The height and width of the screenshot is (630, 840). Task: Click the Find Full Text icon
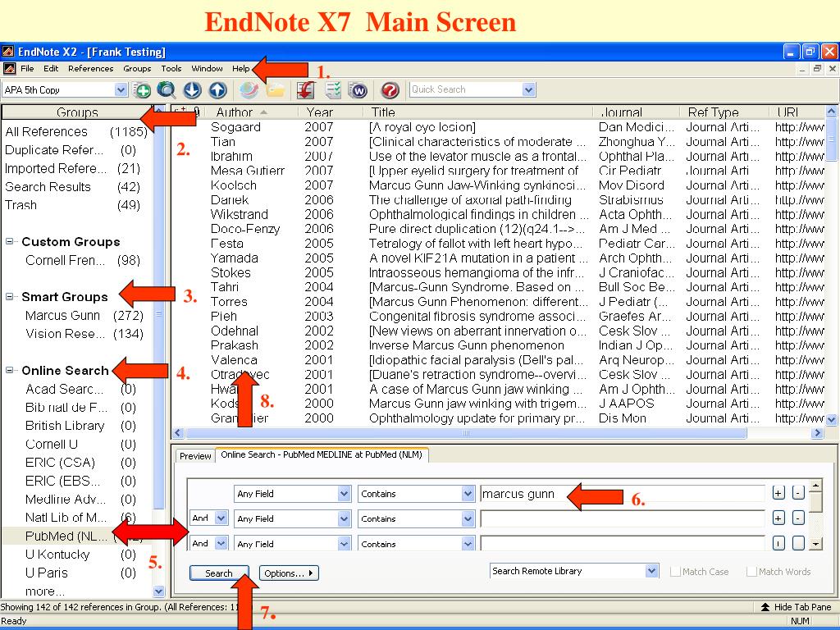click(249, 89)
